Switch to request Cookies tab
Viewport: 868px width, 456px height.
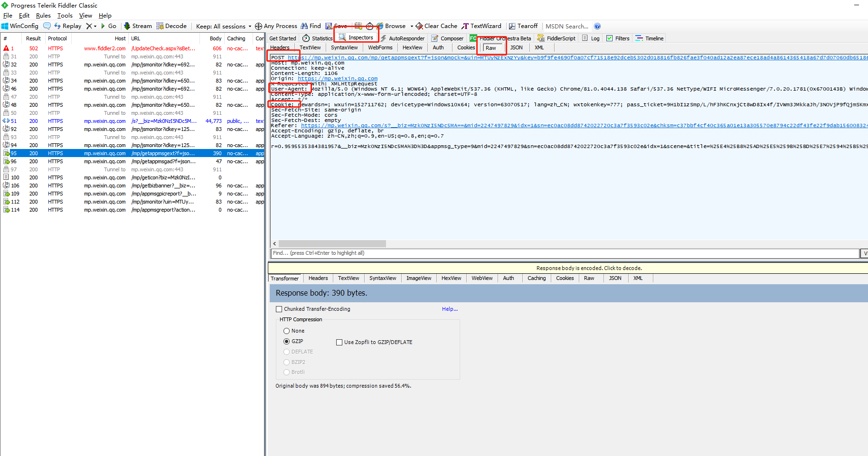466,47
